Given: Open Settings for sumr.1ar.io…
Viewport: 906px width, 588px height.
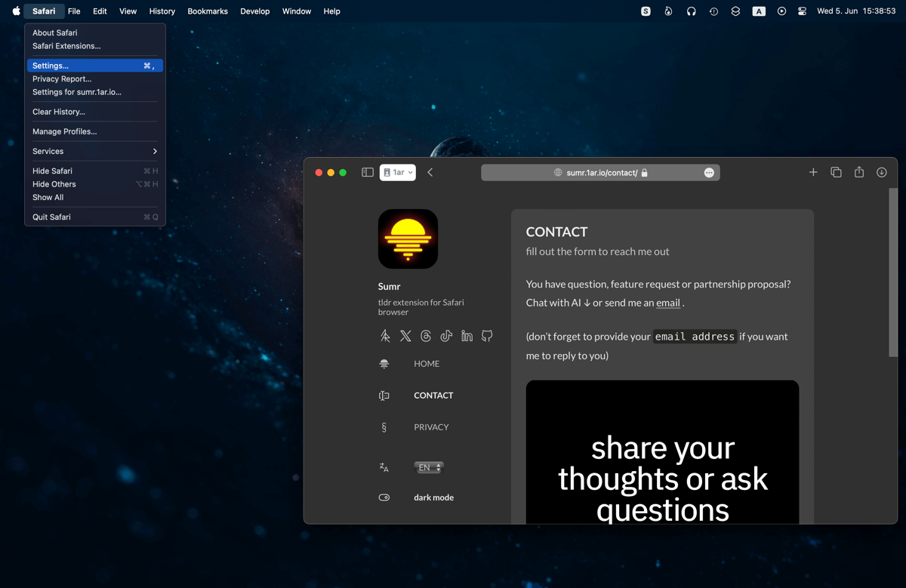Looking at the screenshot, I should 94,92.
